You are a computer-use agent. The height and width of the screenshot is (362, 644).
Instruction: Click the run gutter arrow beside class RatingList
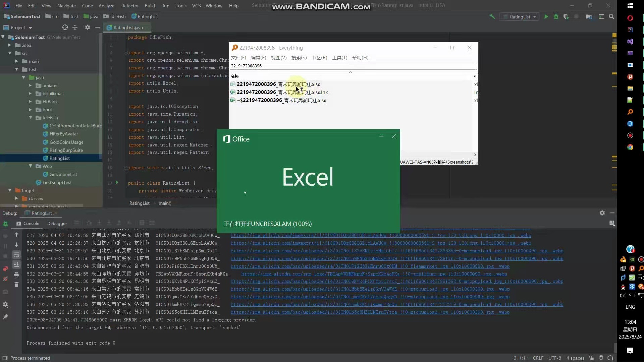117,183
